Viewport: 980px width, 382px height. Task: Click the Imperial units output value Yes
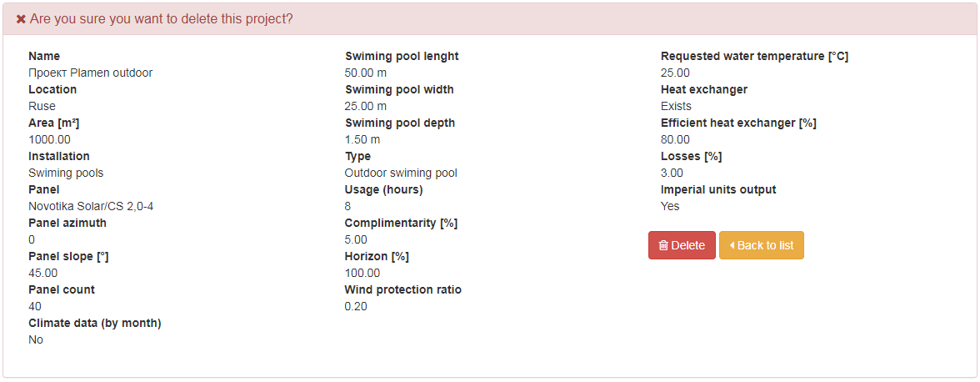670,206
